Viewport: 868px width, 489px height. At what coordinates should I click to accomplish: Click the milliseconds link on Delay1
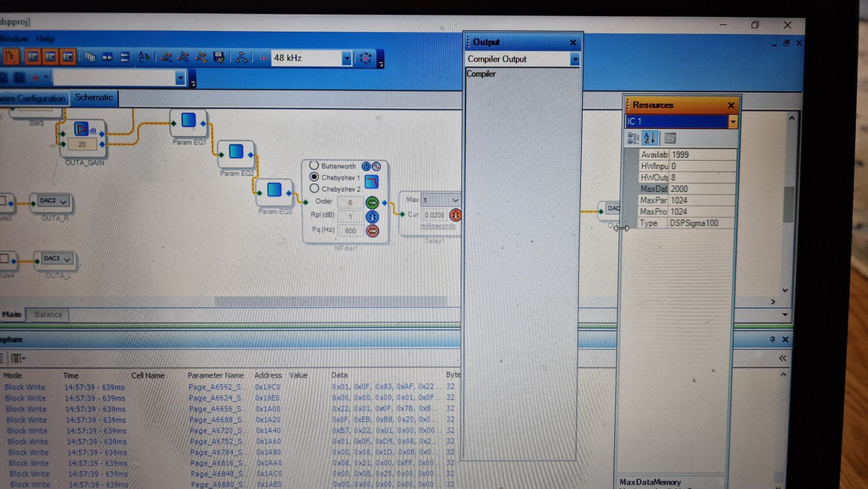pyautogui.click(x=438, y=225)
